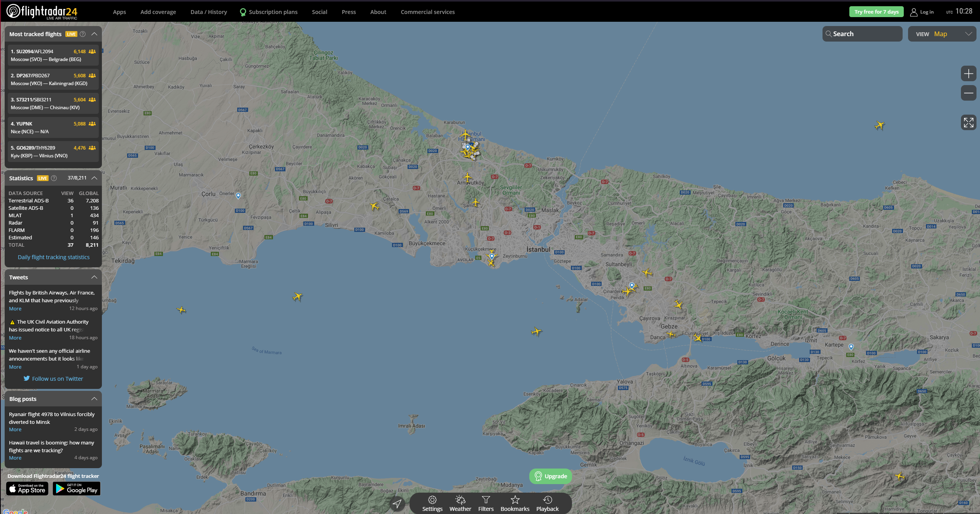Select flight GO6289/THY6289 Kyiv to Vilnius
The height and width of the screenshot is (514, 980).
pyautogui.click(x=53, y=152)
